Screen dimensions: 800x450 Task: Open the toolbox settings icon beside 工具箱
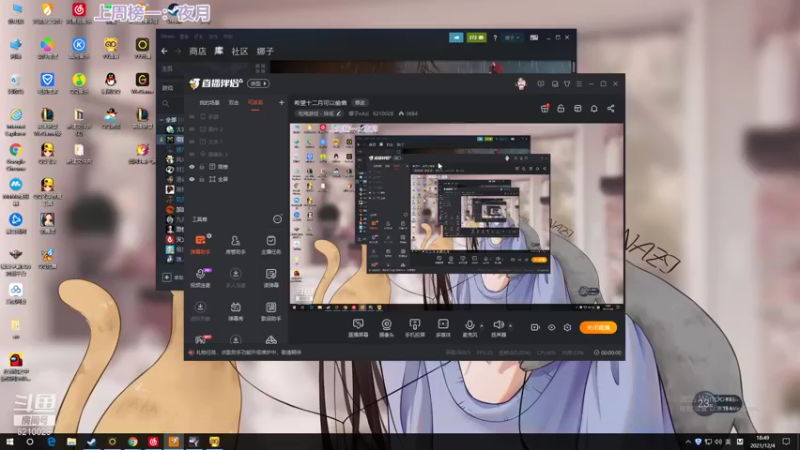(277, 219)
